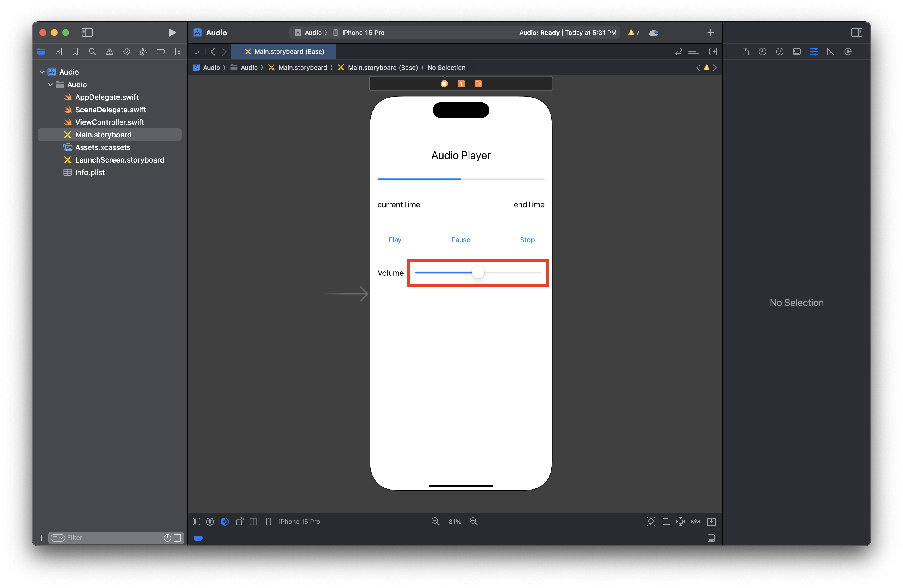
Task: Open the Size inspector ruler icon
Action: tap(831, 52)
